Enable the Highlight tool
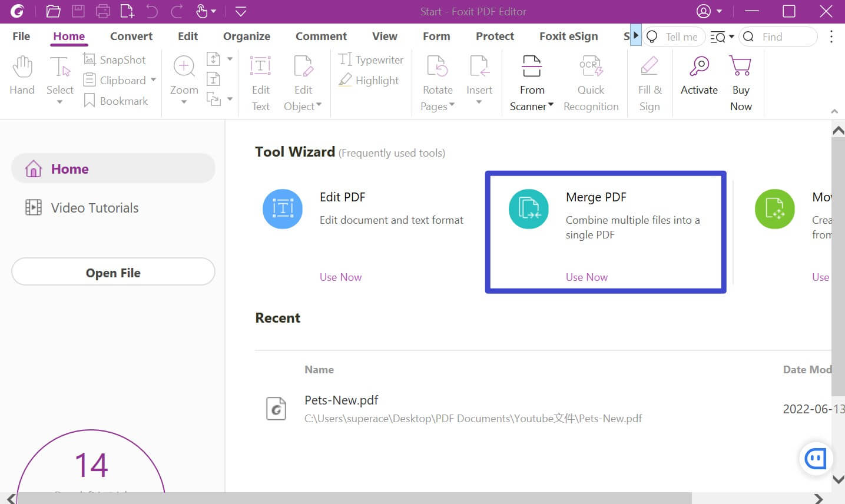The width and height of the screenshot is (845, 504). tap(370, 80)
